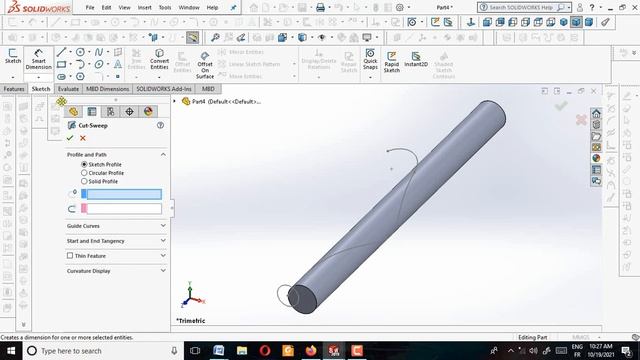640x360 pixels.
Task: Select the Sketch Text tool
Action: click(118, 64)
